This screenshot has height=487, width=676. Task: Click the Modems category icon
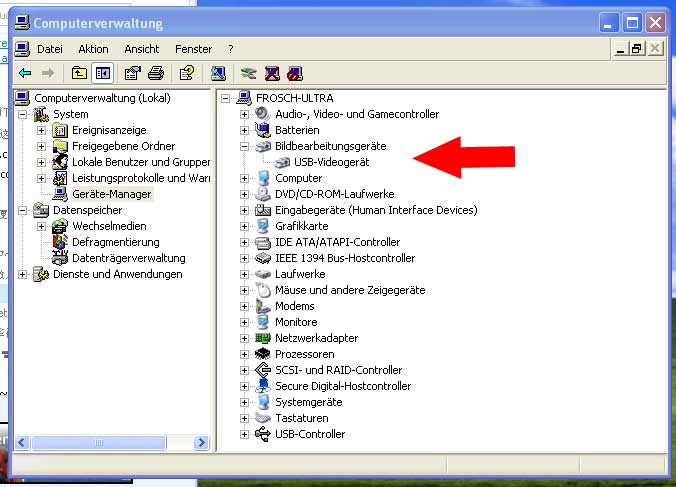(263, 306)
